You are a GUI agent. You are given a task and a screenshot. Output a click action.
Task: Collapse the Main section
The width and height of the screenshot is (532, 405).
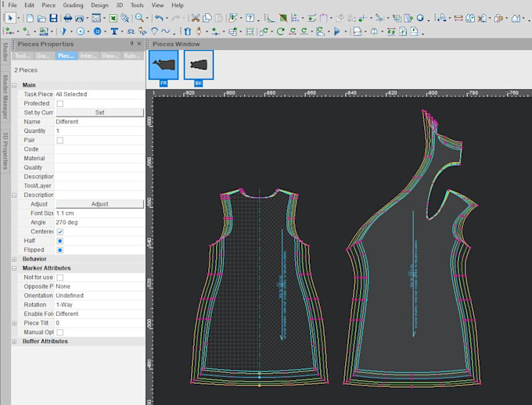coord(14,85)
